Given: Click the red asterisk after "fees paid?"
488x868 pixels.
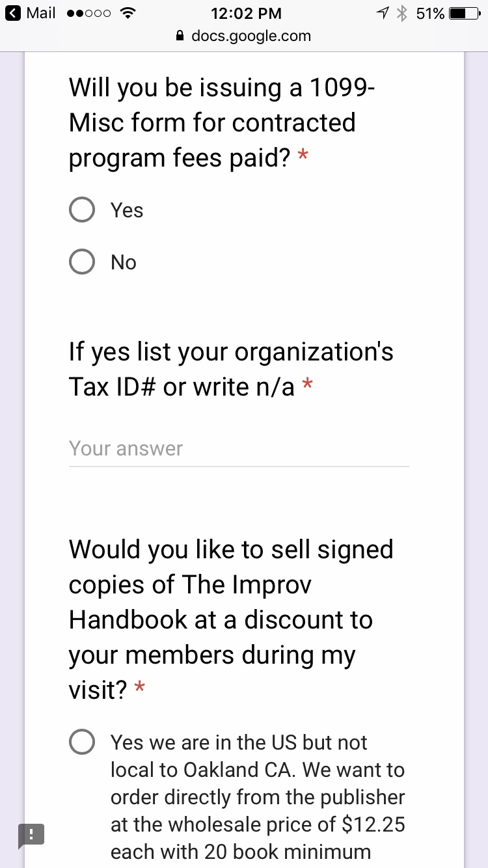Looking at the screenshot, I should pyautogui.click(x=303, y=157).
